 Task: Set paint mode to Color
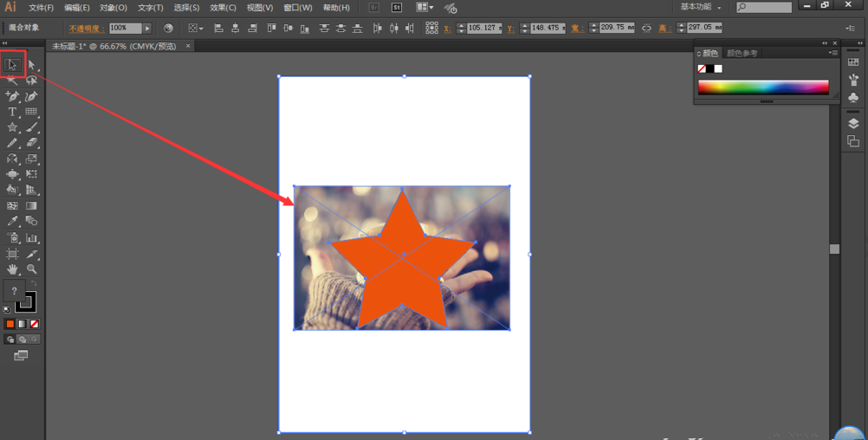(10, 324)
